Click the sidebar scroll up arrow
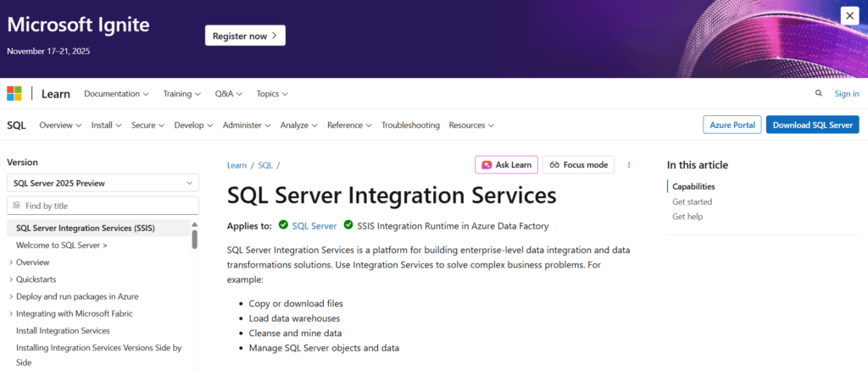The width and height of the screenshot is (868, 370). (195, 224)
